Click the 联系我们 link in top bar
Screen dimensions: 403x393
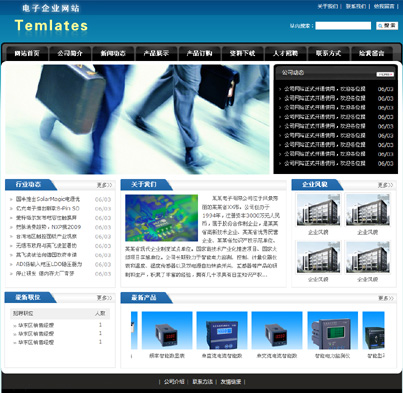click(x=356, y=6)
